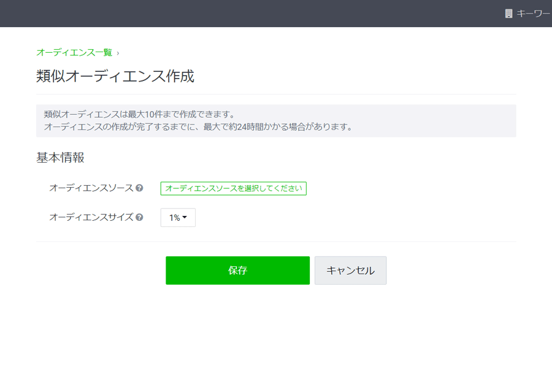Save the lookalike audience with 保存
Screen dimensions: 552x392
click(237, 271)
